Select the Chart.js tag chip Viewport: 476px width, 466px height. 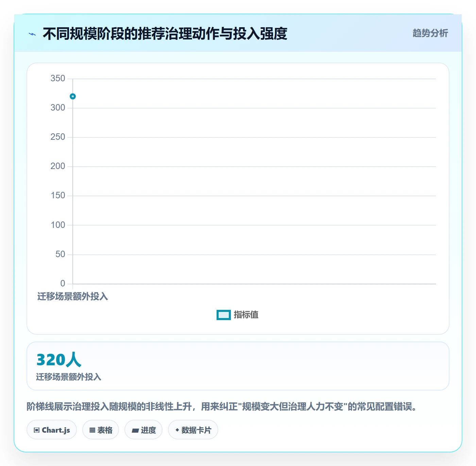pos(52,430)
